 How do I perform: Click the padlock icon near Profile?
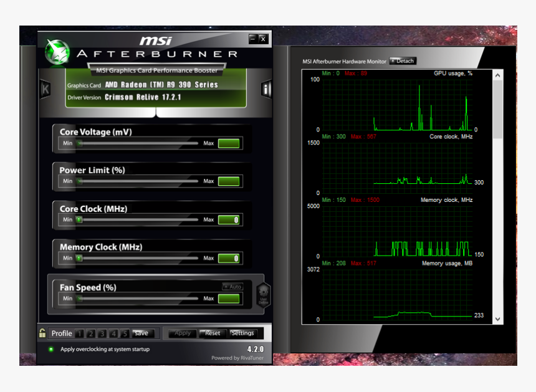pos(41,333)
